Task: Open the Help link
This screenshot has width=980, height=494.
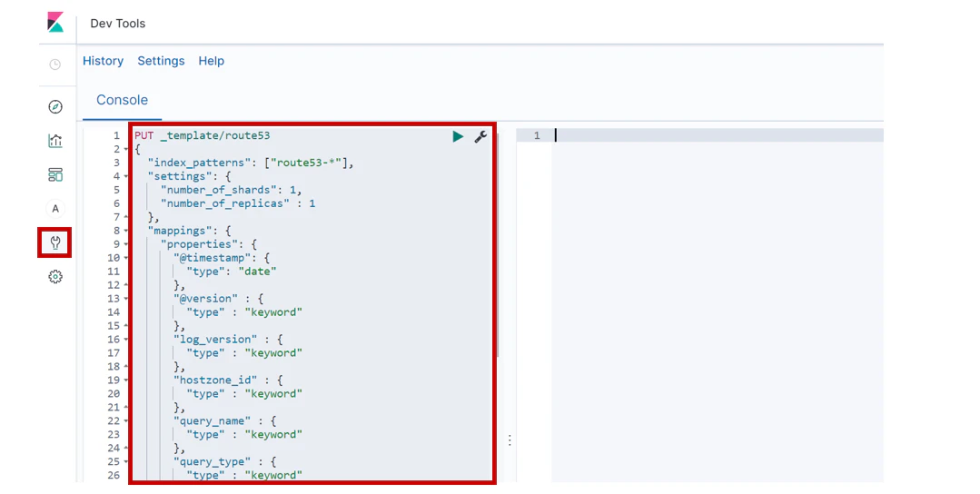Action: pyautogui.click(x=212, y=61)
